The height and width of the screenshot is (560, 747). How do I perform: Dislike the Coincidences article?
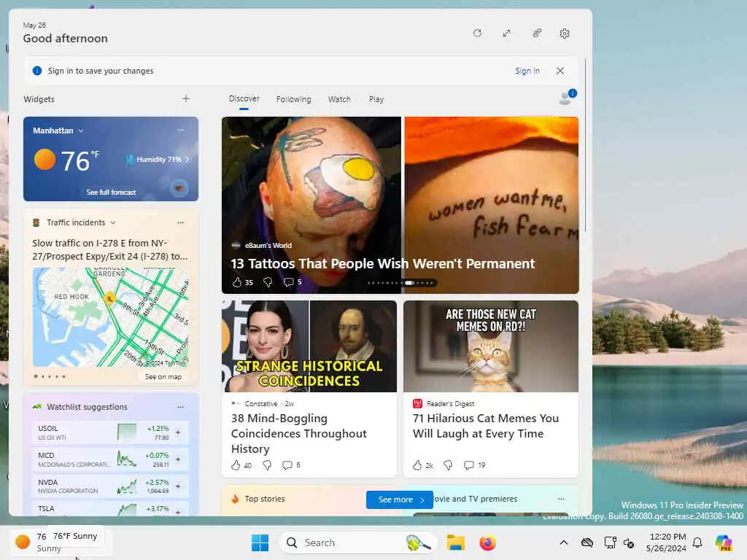point(267,465)
